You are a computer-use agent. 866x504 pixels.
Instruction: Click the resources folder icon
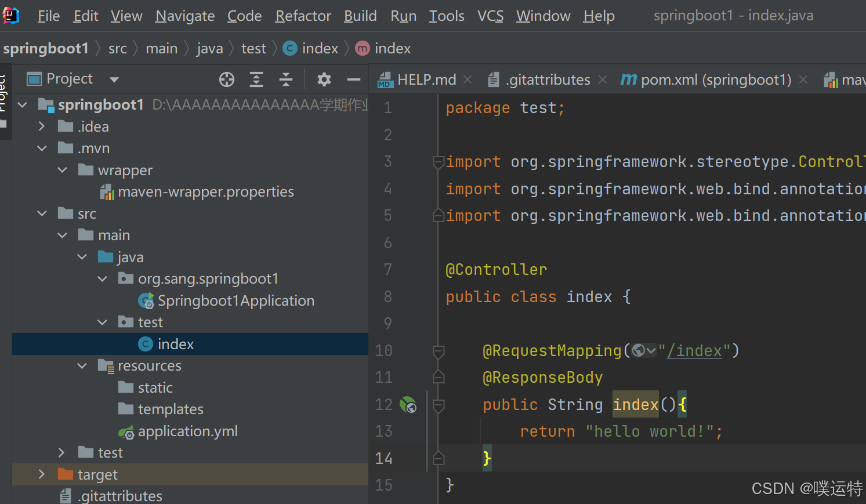[x=106, y=366]
